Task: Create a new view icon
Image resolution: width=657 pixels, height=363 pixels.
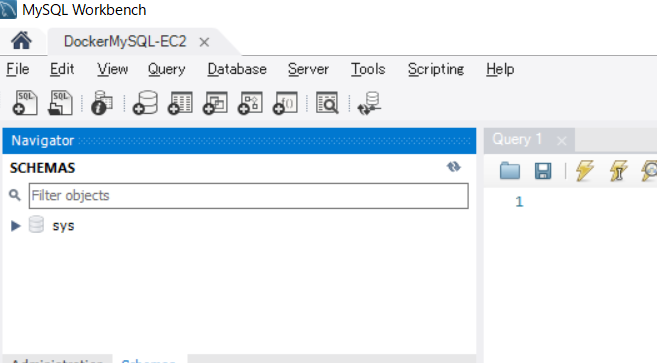Action: click(215, 103)
